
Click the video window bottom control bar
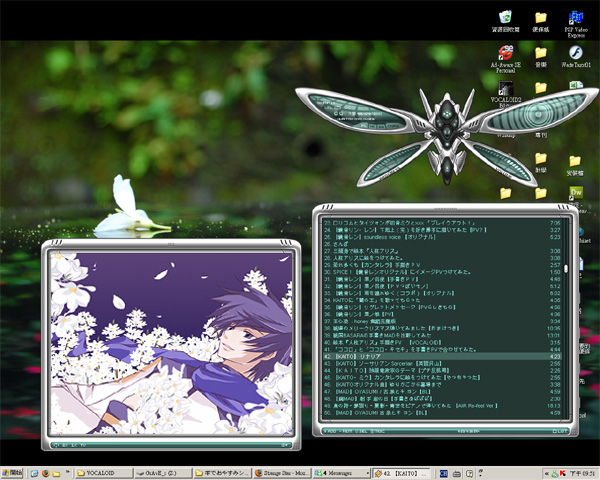click(x=171, y=445)
